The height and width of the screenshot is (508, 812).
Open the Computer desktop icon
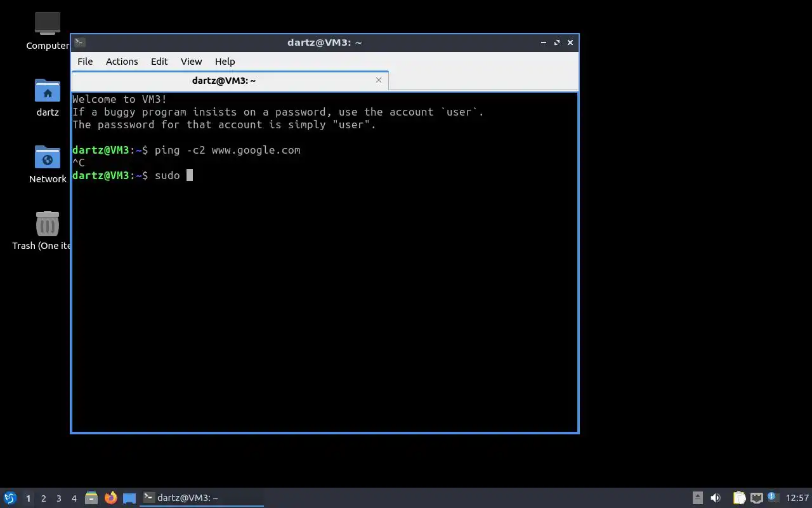[48, 25]
